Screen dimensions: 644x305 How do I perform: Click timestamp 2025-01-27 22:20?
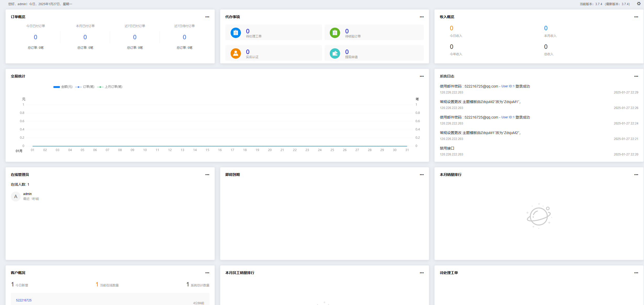pyautogui.click(x=626, y=154)
